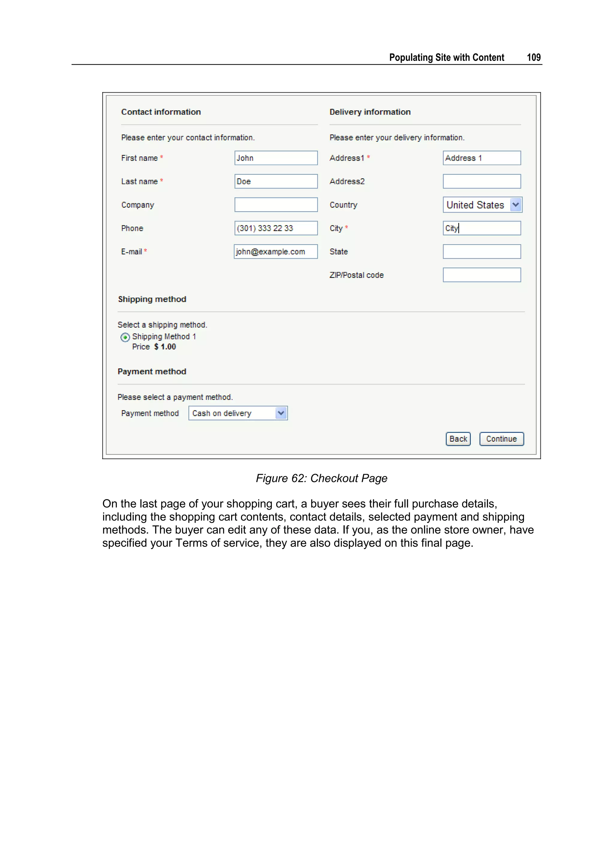Click the United States country combo box
Viewport: 614px width, 868px height.
pyautogui.click(x=475, y=205)
